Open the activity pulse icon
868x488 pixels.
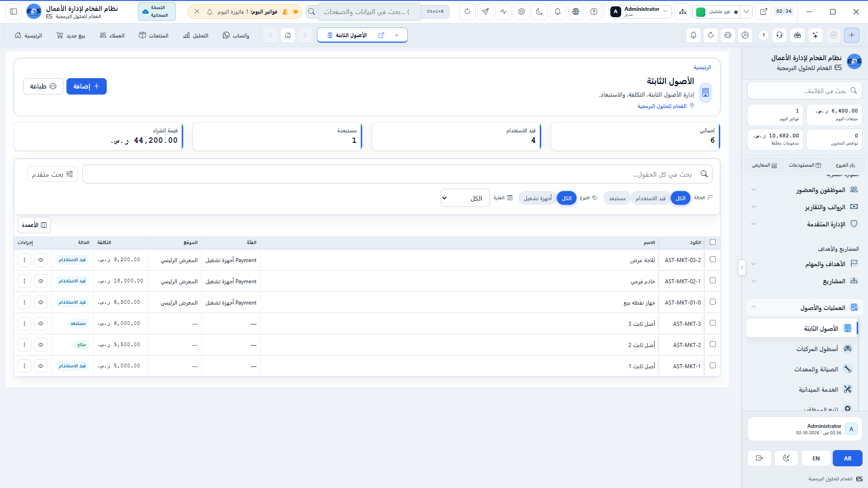(x=503, y=12)
